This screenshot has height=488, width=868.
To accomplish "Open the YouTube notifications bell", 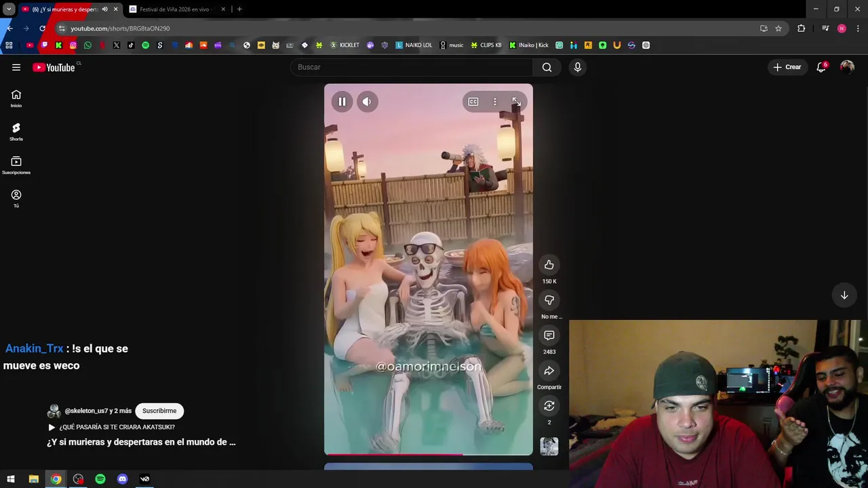I will [821, 67].
